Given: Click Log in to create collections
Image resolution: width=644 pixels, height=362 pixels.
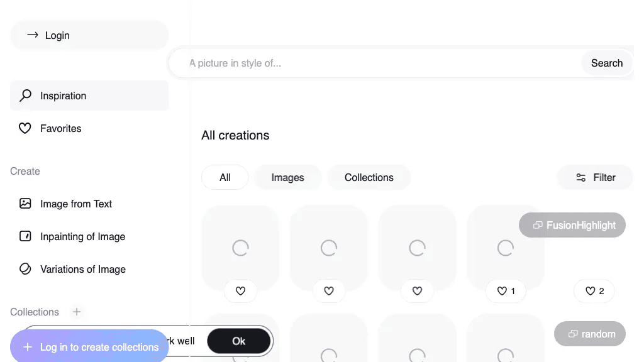Looking at the screenshot, I should (x=89, y=347).
